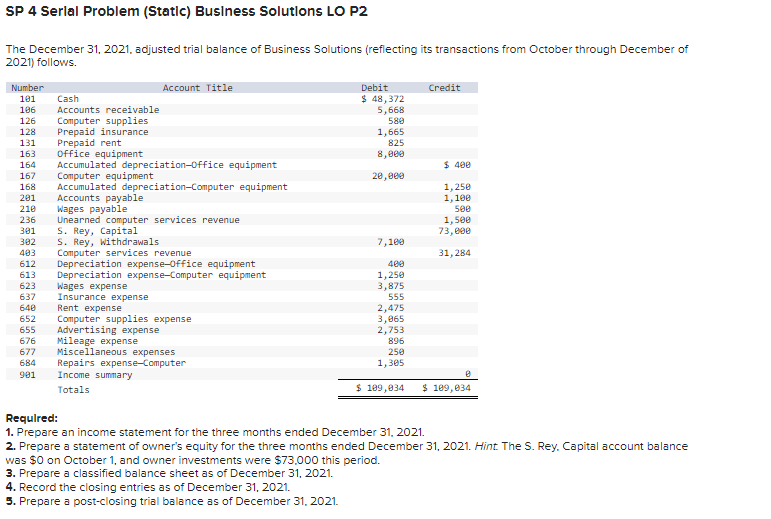Click 'Depreciation expense—Computer equipment' title
771x519 pixels.
click(162, 275)
